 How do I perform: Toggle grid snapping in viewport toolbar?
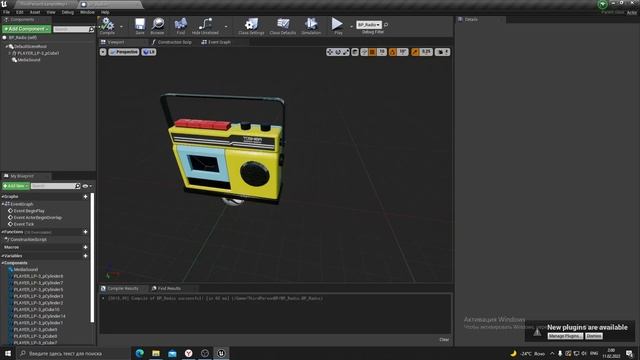point(372,52)
